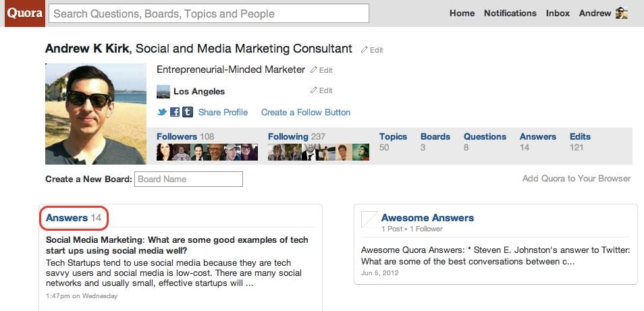644x311 pixels.
Task: Share profile via Facebook icon
Action: point(175,112)
